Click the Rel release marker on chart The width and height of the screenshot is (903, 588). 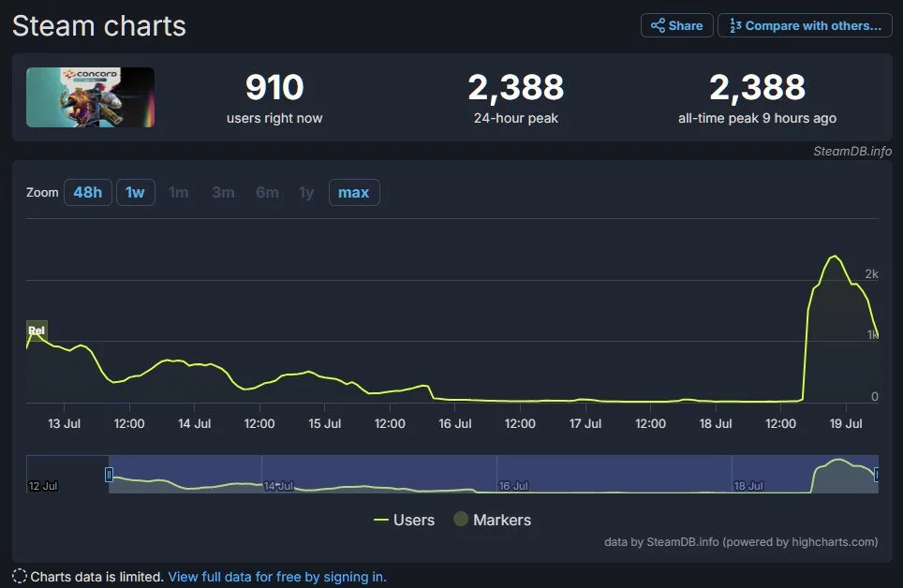tap(37, 330)
